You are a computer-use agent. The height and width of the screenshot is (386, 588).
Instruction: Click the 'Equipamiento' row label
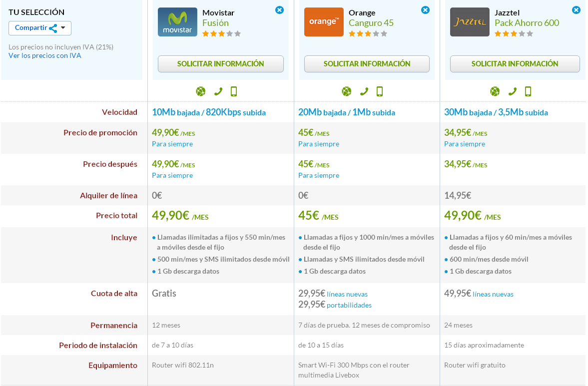[113, 366]
